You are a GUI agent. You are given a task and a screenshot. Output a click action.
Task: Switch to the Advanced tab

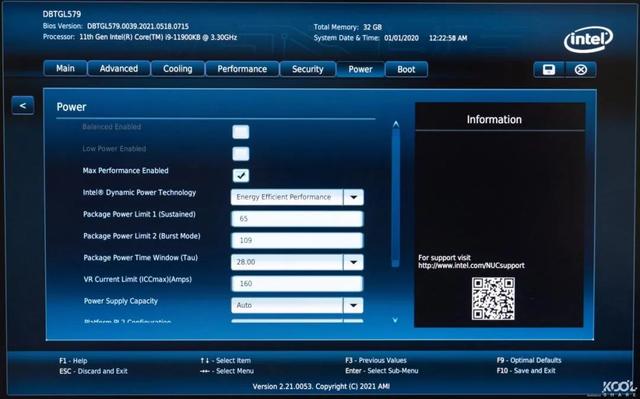[119, 69]
